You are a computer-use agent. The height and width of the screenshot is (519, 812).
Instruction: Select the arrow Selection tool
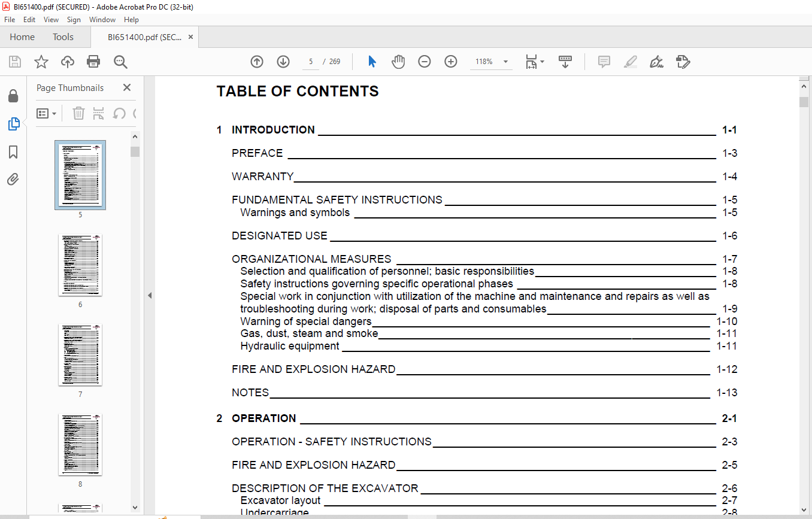click(372, 62)
